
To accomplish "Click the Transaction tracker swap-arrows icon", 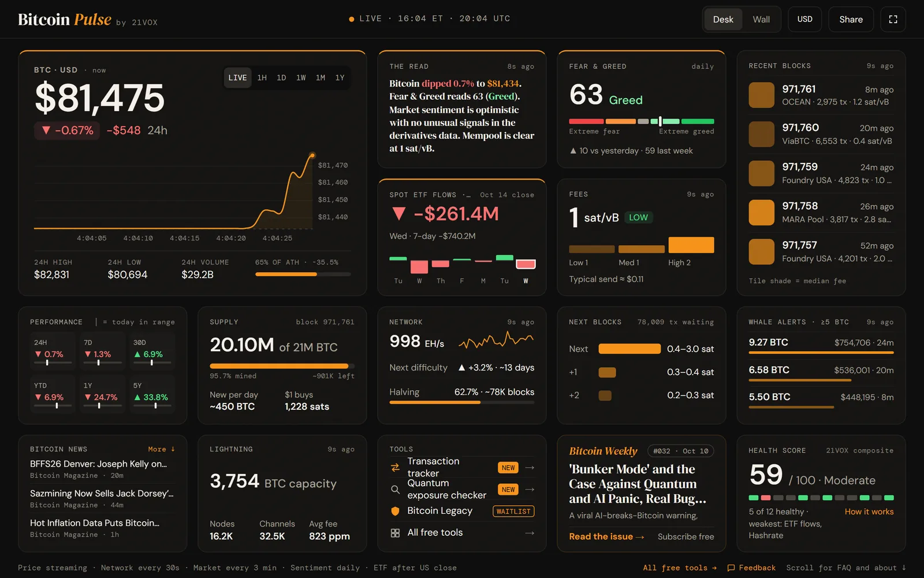I will 395,468.
